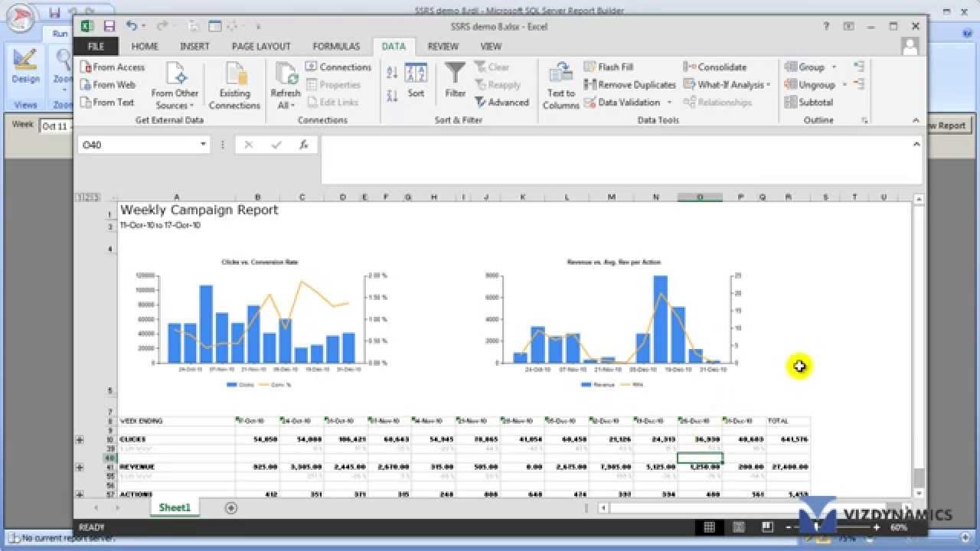
Task: Collapse the ribbon with chevron
Action: click(915, 121)
